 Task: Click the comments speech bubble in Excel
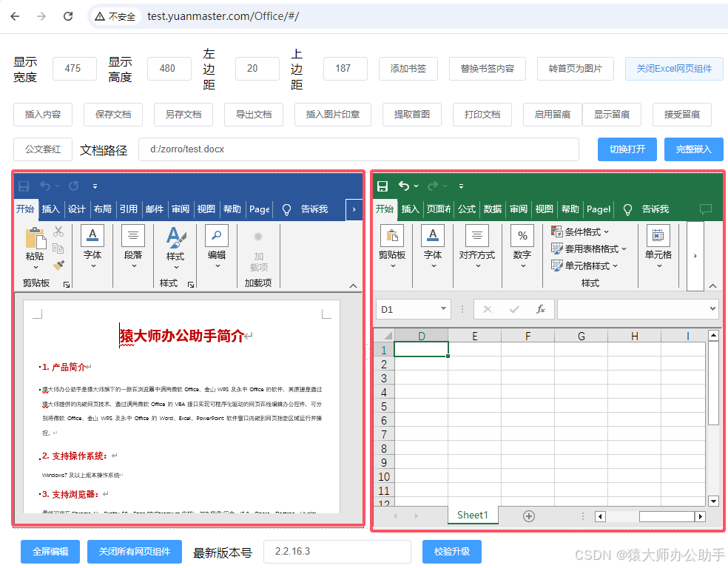[706, 209]
